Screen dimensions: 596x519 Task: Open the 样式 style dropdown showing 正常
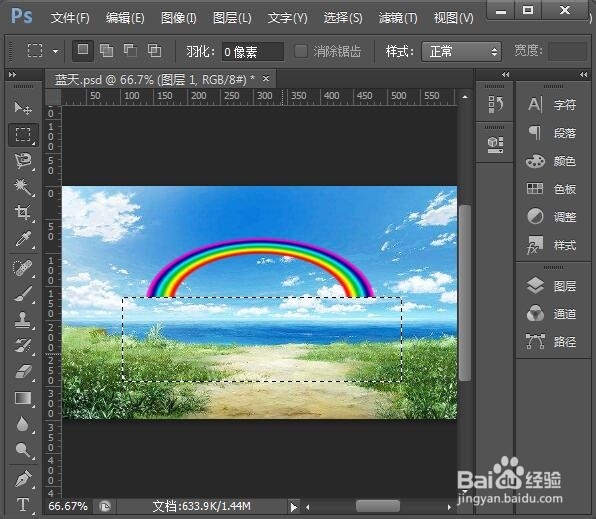[x=461, y=51]
